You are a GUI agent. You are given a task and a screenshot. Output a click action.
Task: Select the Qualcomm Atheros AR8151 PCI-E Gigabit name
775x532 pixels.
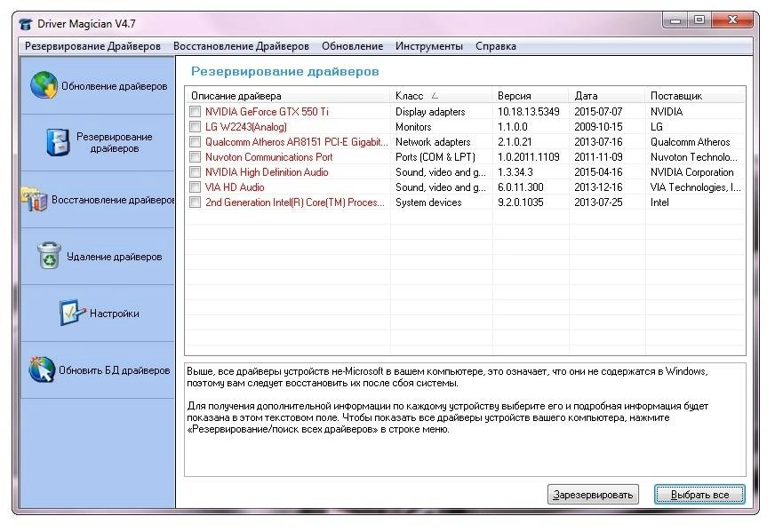297,142
